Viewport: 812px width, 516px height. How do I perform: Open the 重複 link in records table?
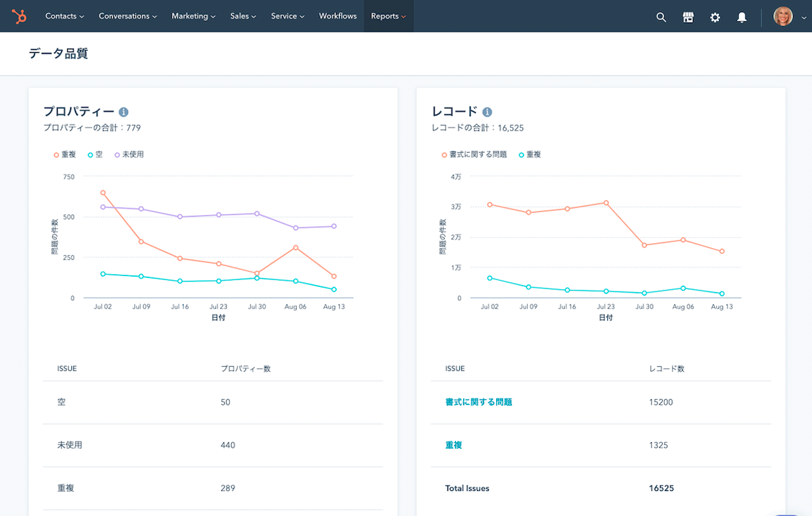[454, 445]
